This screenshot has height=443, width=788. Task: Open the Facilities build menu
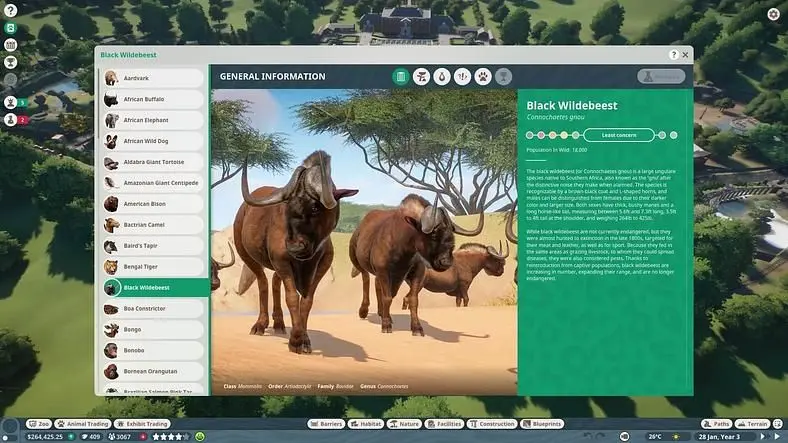point(444,424)
